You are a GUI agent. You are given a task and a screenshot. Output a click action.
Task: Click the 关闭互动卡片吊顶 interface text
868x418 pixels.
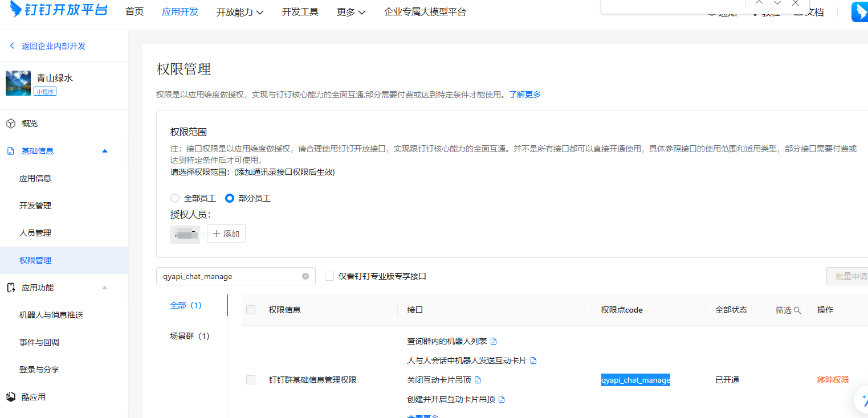(439, 380)
